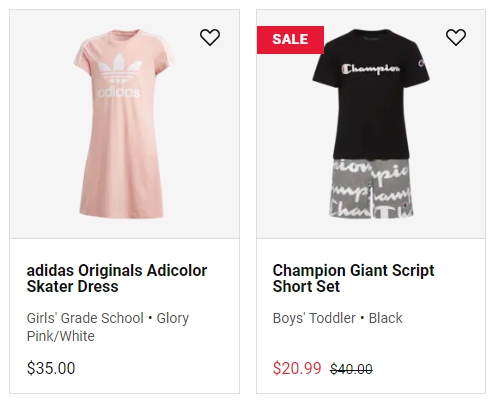Image resolution: width=495 pixels, height=403 pixels.
Task: Click the gray Champion script print shorts
Action: [x=371, y=189]
